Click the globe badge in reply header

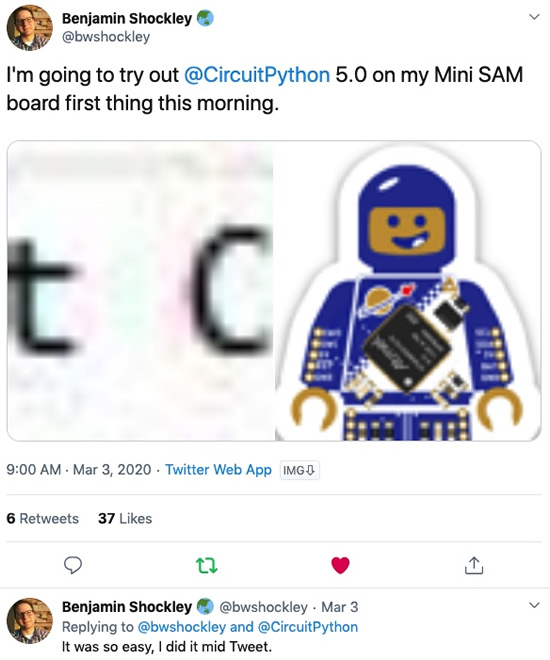click(x=205, y=607)
